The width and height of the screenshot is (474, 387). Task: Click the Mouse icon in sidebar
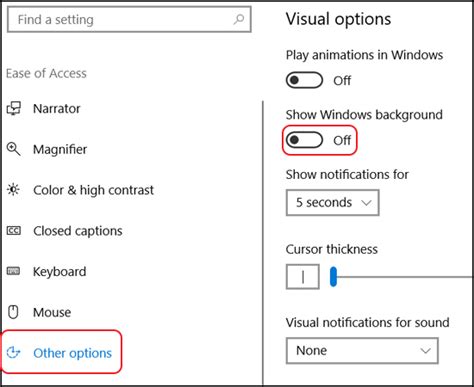tap(13, 312)
